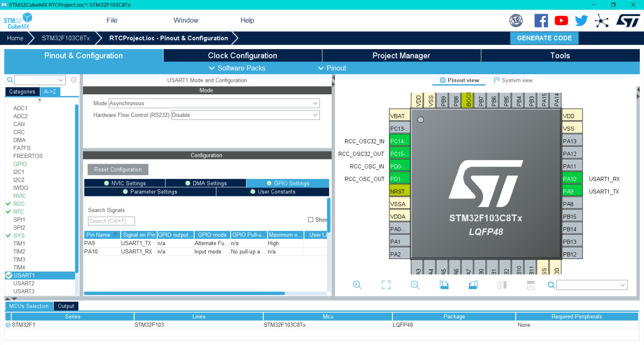Image resolution: width=644 pixels, height=345 pixels.
Task: Zoom in on the pinout view
Action: [357, 285]
